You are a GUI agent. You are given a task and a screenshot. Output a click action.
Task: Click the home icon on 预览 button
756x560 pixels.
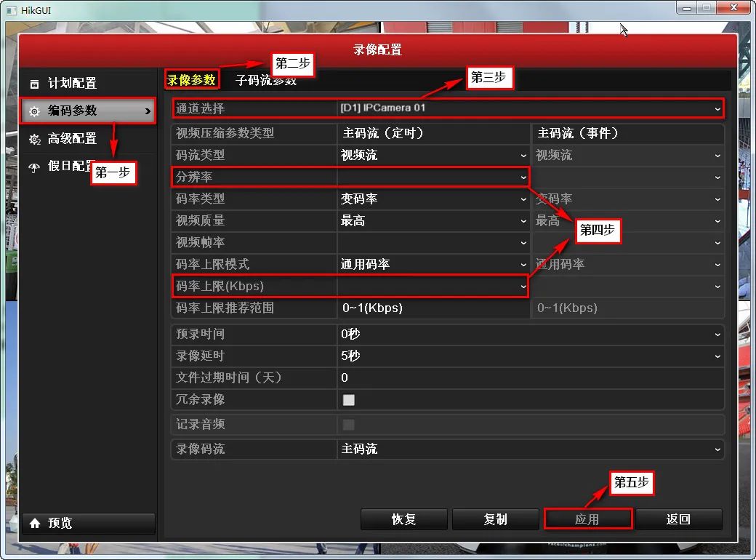[35, 524]
